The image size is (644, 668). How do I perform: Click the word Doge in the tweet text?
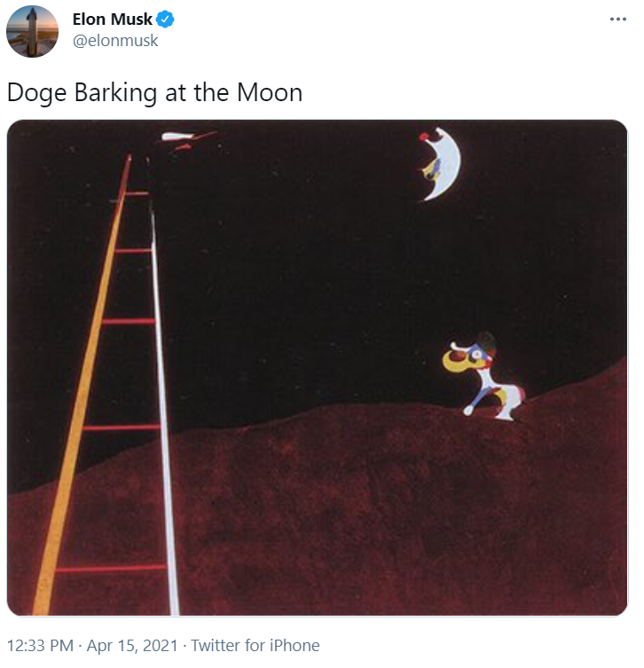point(37,93)
